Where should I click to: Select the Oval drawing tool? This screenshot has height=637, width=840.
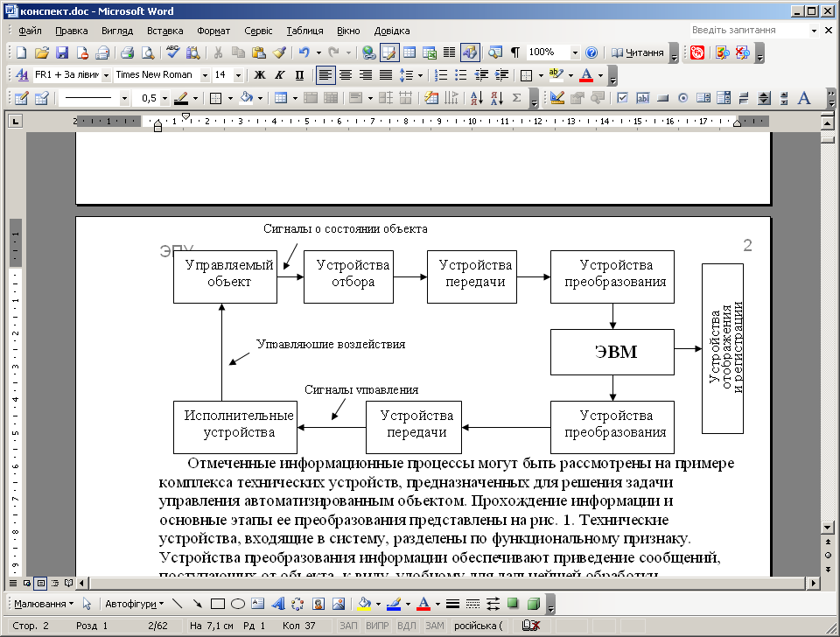(x=238, y=604)
